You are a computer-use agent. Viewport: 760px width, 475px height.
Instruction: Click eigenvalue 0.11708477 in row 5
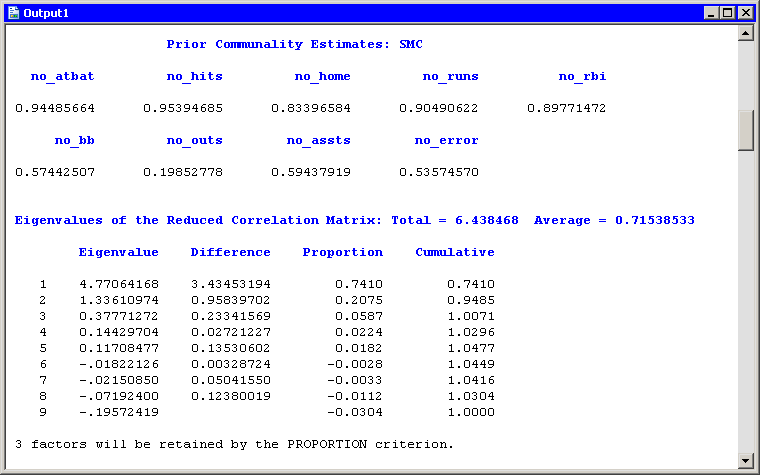click(x=119, y=348)
